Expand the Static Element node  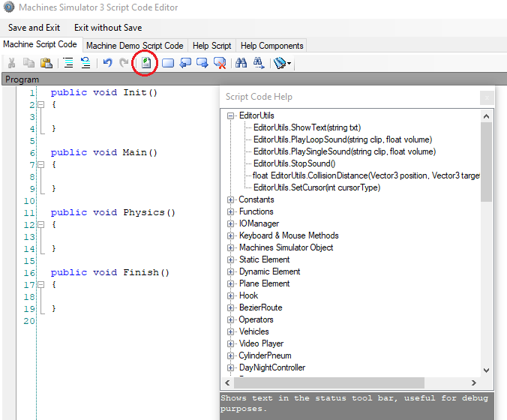230,259
